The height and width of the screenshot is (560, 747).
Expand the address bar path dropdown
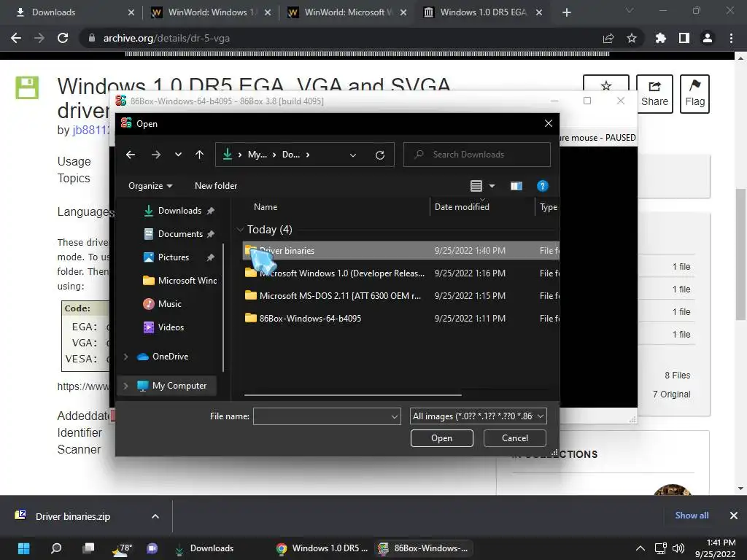pyautogui.click(x=353, y=155)
